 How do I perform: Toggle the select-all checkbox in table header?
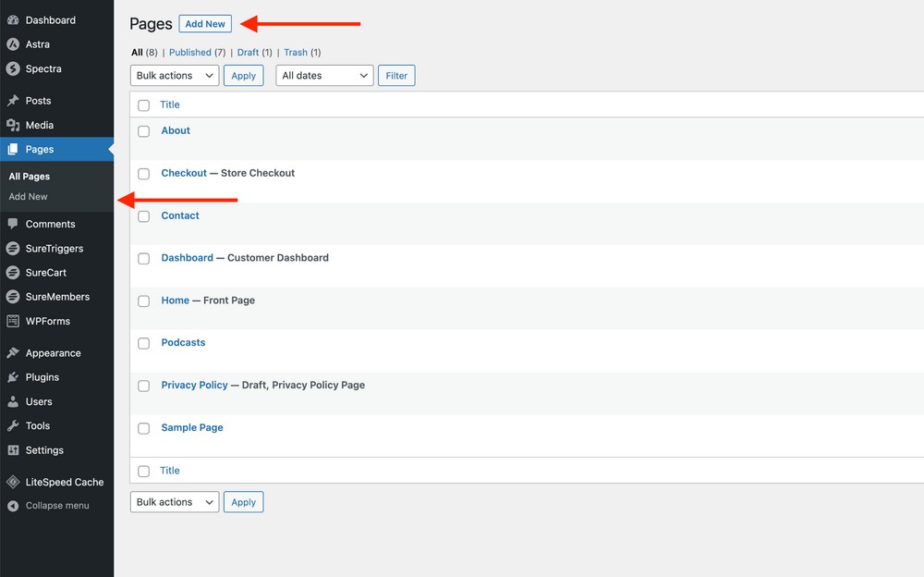pos(144,105)
